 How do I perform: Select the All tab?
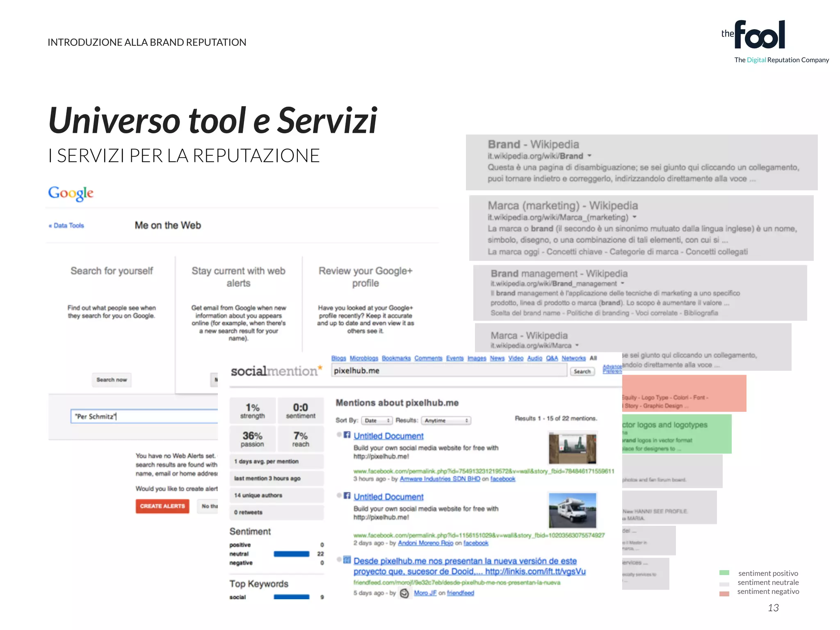pos(593,358)
